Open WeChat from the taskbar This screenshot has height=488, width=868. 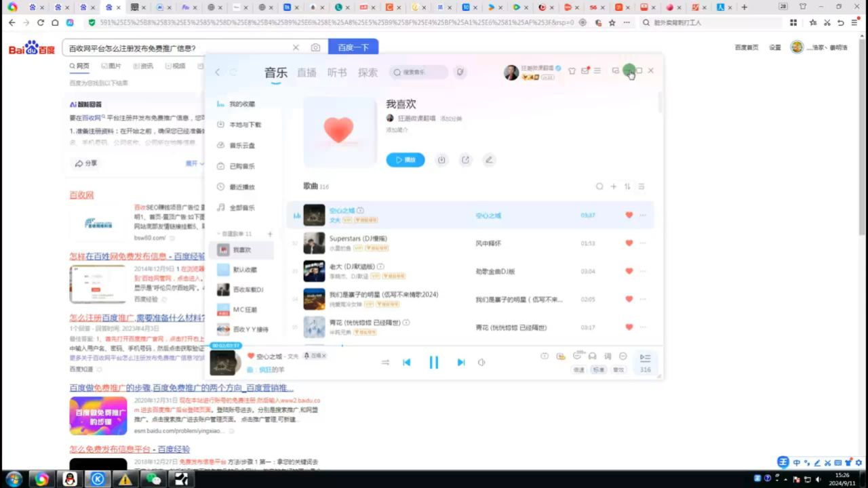154,479
